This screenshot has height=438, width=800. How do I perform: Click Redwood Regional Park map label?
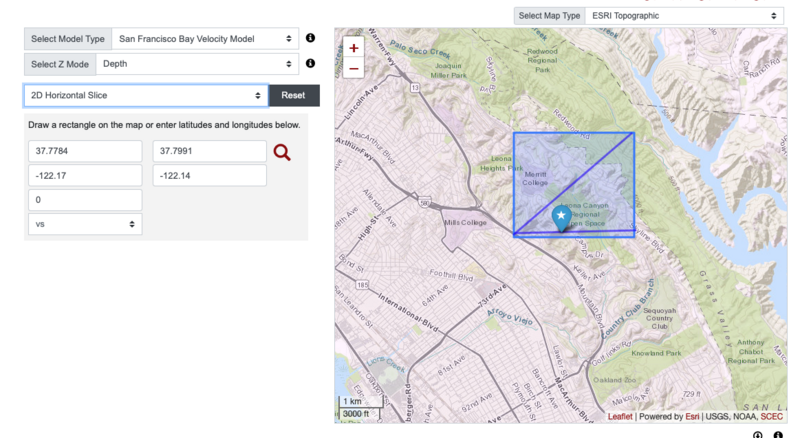[x=542, y=60]
